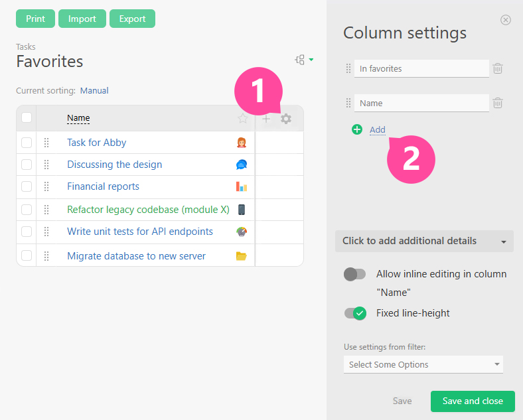Viewport: 523px width, 420px height.
Task: Remove the "Name" column with trash icon
Action: [x=498, y=103]
